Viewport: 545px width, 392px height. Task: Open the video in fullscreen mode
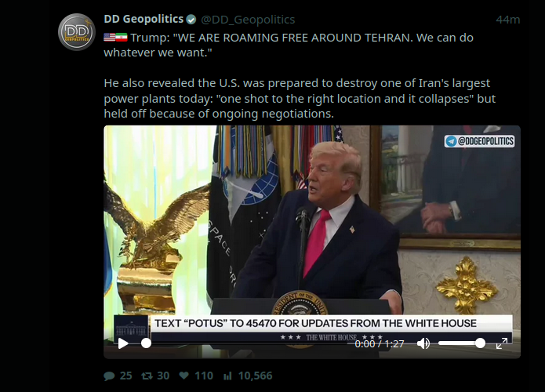[502, 343]
